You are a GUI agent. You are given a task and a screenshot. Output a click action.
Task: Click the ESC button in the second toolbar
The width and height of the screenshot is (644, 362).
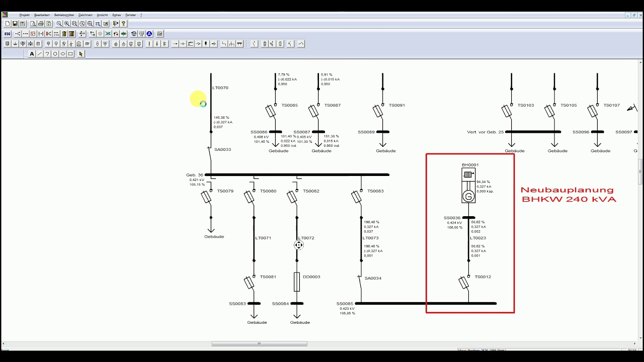(8, 34)
